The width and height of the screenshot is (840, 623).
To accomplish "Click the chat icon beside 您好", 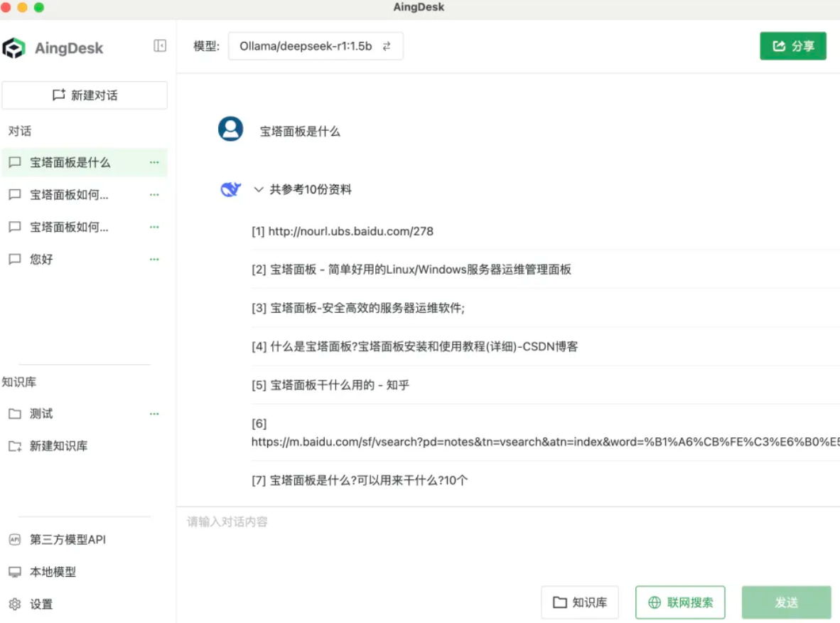I will click(x=15, y=260).
